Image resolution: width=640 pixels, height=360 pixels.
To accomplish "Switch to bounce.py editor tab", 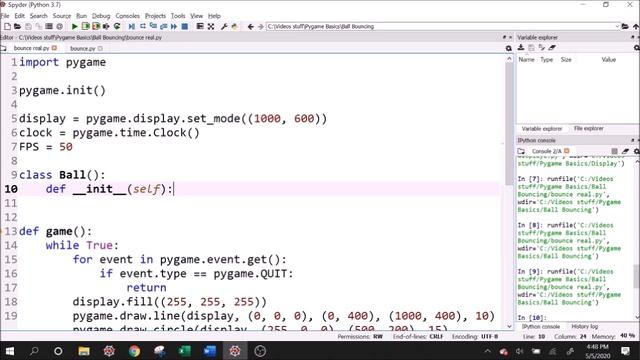I will [82, 48].
